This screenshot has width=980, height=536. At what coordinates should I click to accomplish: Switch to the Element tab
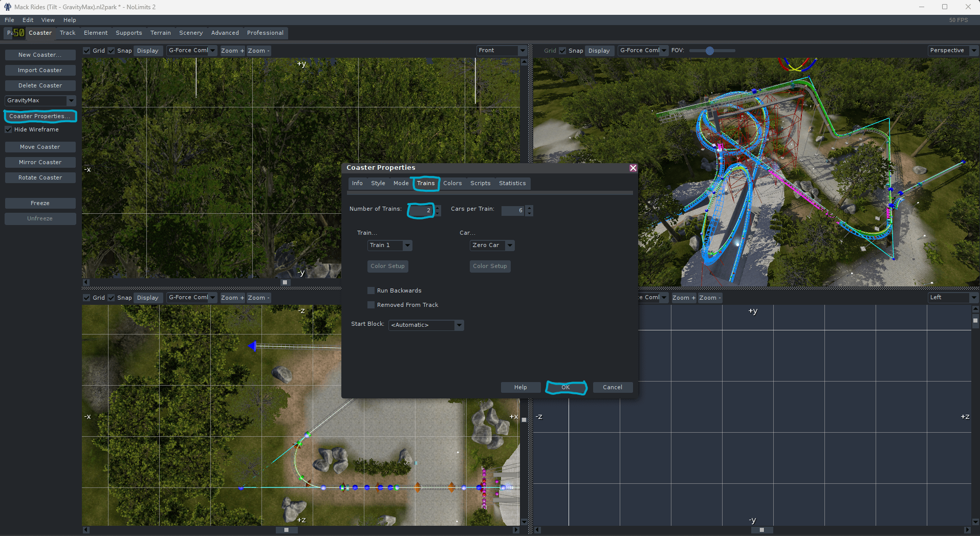96,33
